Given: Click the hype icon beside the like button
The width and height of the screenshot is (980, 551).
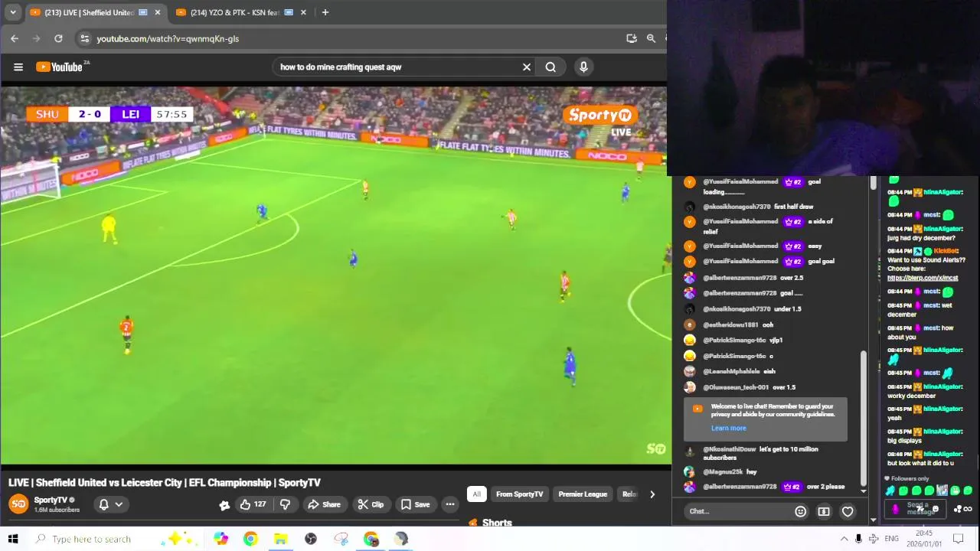Looking at the screenshot, I should point(224,504).
